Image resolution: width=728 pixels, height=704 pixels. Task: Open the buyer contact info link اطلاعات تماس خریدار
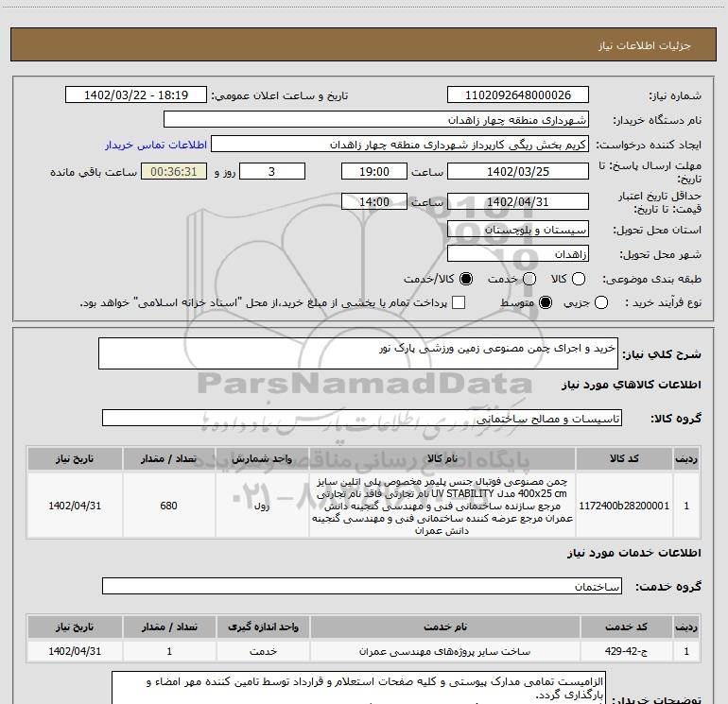[x=156, y=145]
